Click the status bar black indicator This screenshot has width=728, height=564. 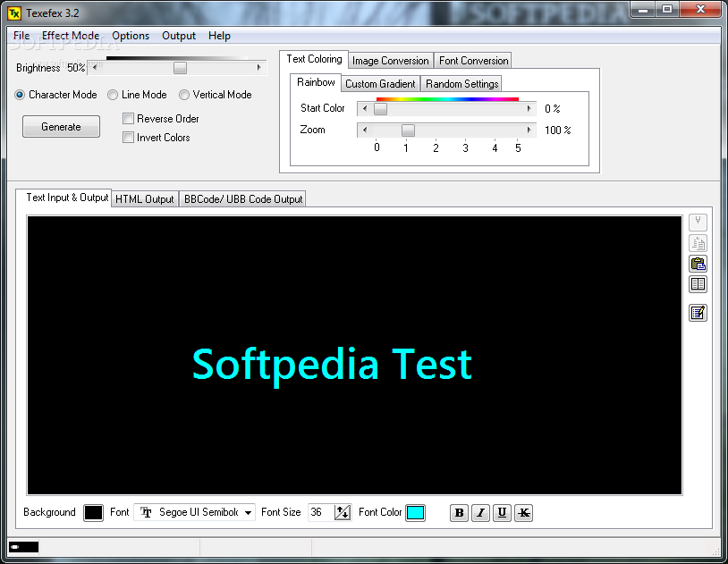[x=23, y=547]
